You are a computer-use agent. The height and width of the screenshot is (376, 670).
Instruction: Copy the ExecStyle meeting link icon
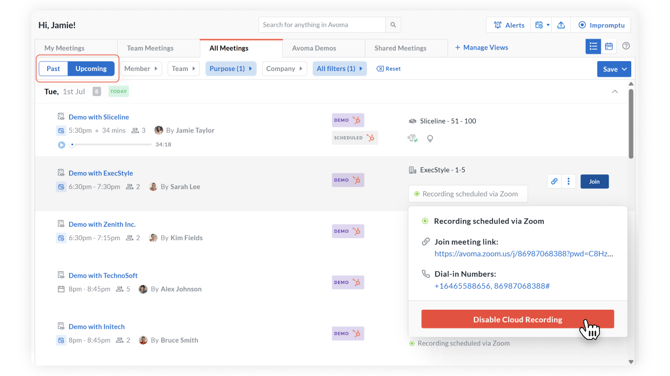pyautogui.click(x=554, y=181)
